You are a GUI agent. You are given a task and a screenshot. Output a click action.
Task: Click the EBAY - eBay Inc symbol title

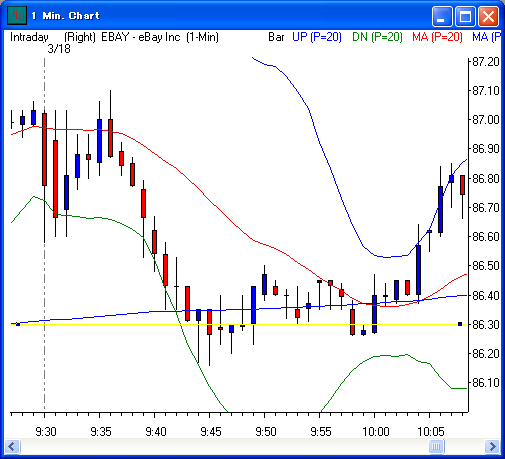click(141, 37)
